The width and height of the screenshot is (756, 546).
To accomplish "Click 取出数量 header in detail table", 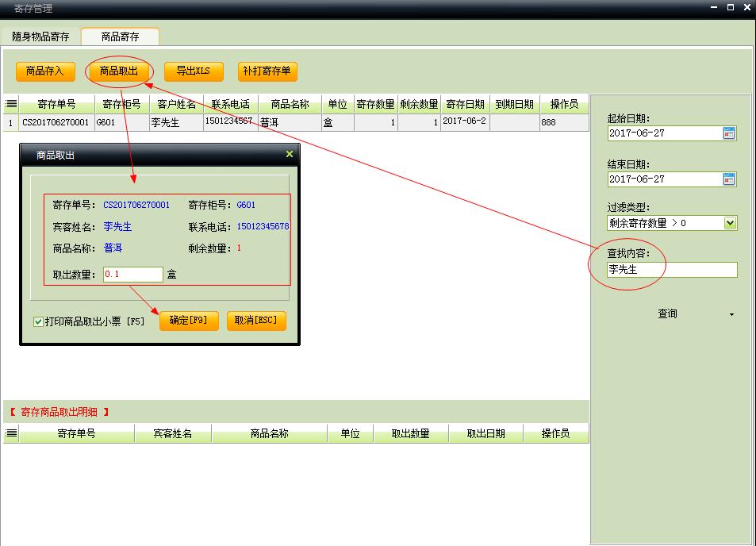I will [x=411, y=433].
